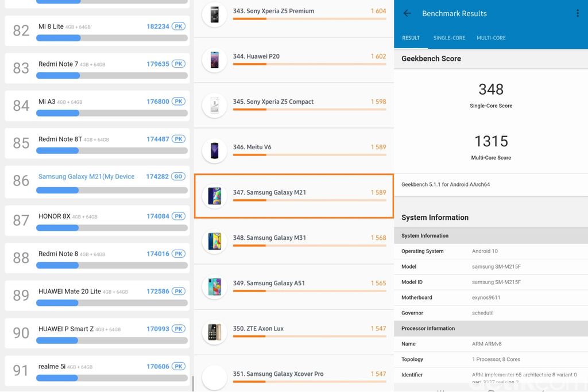Go back using the Benchmark Results arrow
This screenshot has width=588, height=392.
[x=407, y=14]
